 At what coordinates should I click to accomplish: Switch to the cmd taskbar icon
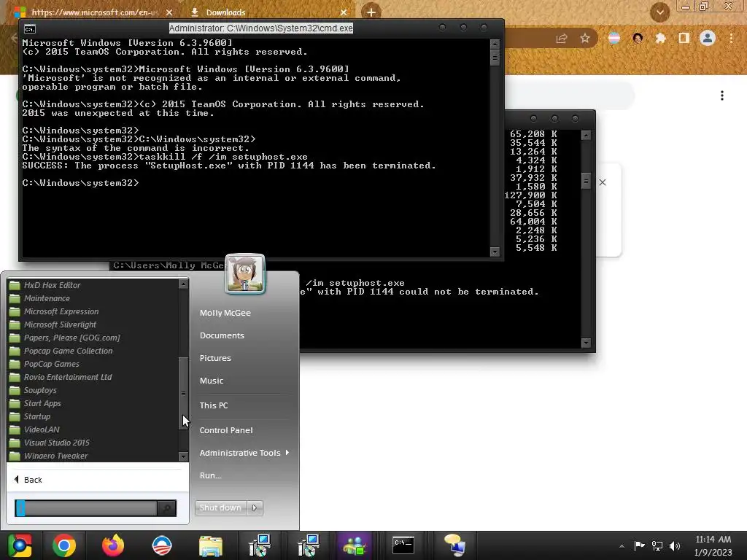pos(403,545)
